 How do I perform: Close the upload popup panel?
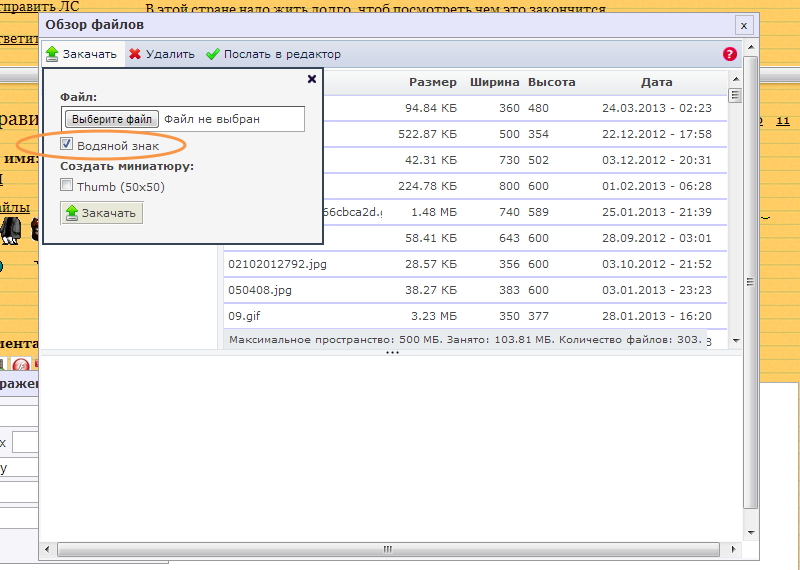click(312, 79)
